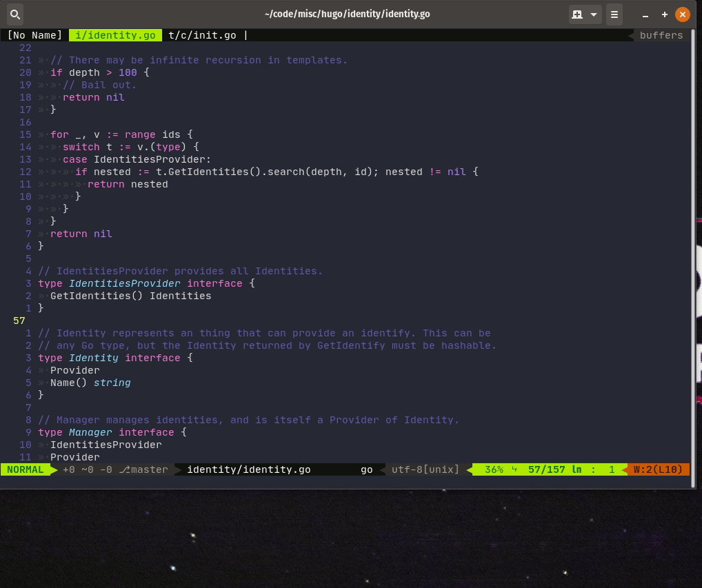Select the i/identity.go buffer tab
The image size is (702, 588).
point(116,35)
